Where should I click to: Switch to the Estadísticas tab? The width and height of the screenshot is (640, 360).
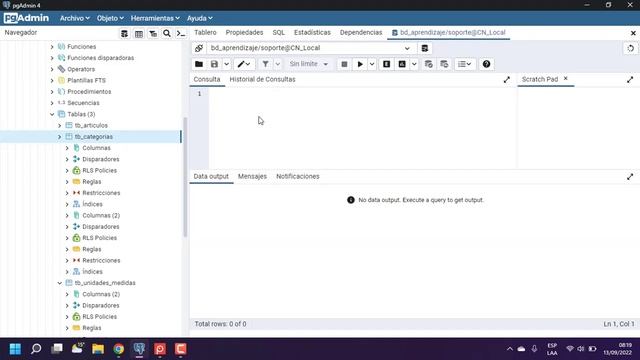(x=312, y=33)
